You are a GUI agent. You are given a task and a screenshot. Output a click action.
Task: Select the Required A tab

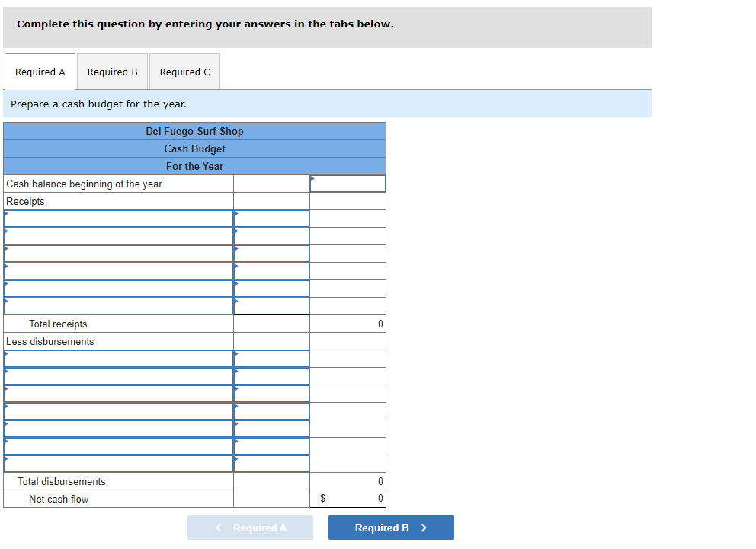tap(40, 71)
